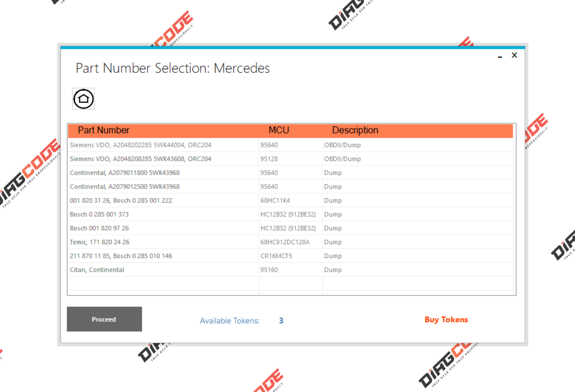The width and height of the screenshot is (575, 392).
Task: Click the Part Number Selection: Mercedes title
Action: [x=173, y=68]
